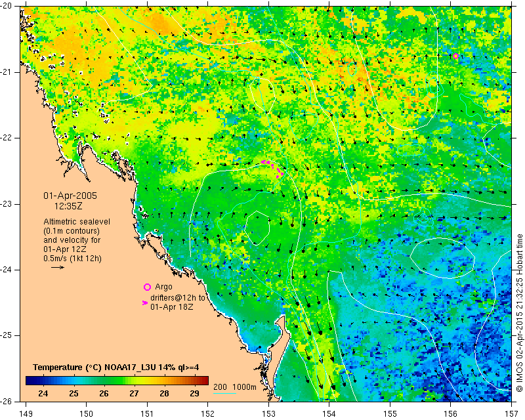Click the longitude axis label "153"
Viewport: 525px width, 420px height.
pos(268,414)
